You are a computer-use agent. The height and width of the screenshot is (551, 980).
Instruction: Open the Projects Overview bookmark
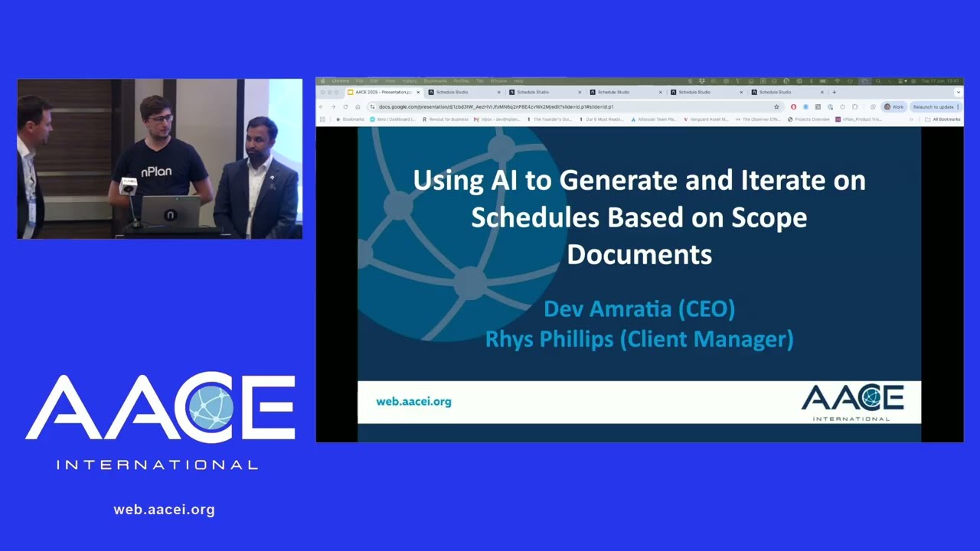[808, 119]
